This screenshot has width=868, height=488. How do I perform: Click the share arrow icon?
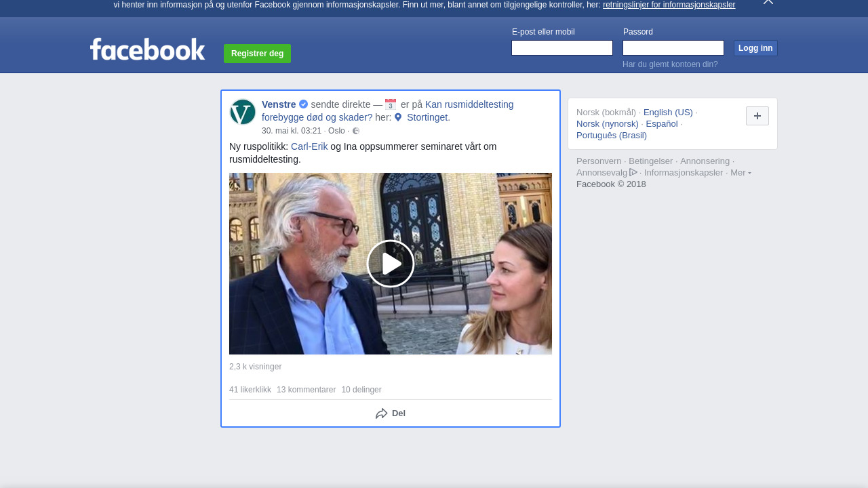[382, 413]
